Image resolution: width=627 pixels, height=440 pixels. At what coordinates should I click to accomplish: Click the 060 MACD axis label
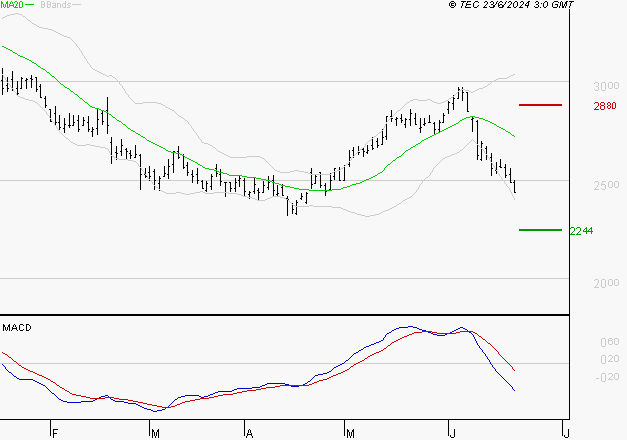pos(610,342)
